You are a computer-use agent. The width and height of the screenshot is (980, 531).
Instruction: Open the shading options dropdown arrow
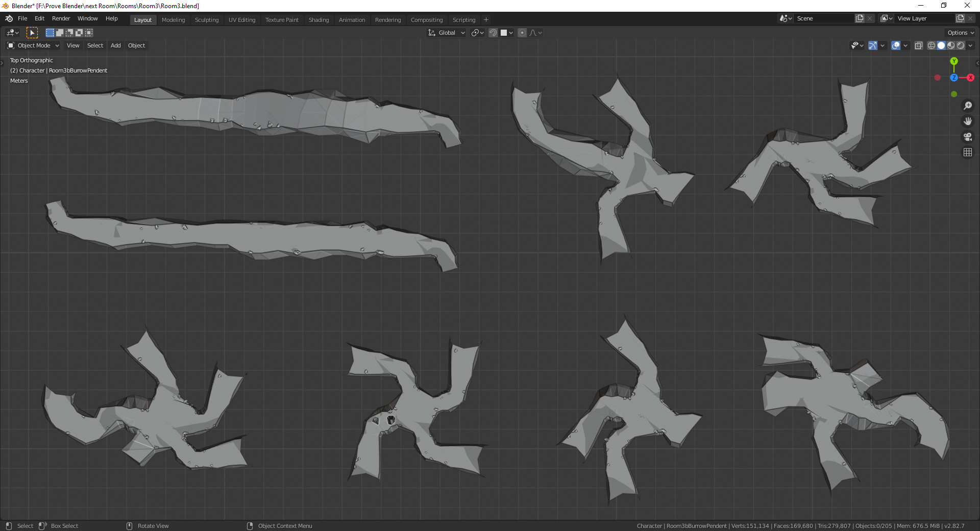(x=970, y=45)
